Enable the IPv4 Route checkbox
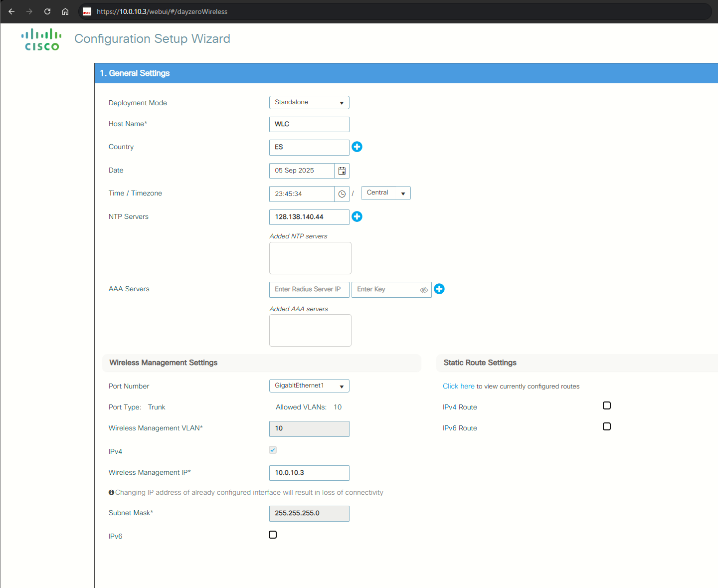 pyautogui.click(x=607, y=405)
